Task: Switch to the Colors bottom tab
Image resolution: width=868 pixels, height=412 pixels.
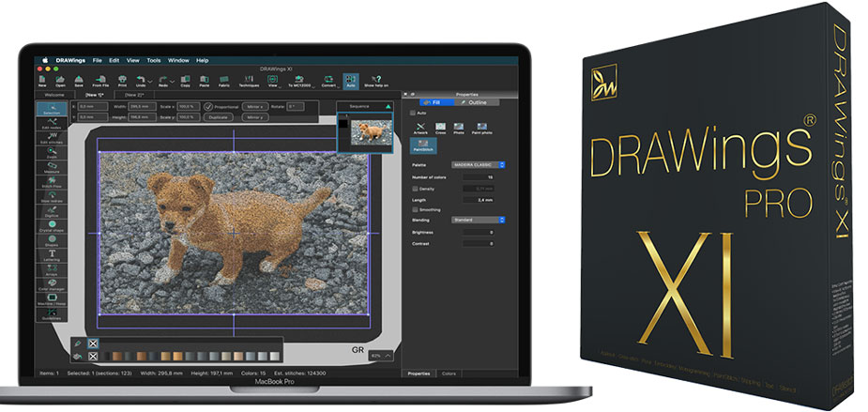Action: [449, 374]
